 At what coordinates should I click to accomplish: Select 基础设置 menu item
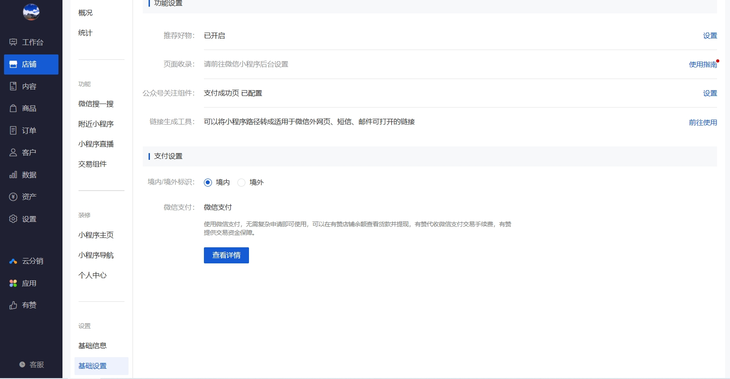101,366
